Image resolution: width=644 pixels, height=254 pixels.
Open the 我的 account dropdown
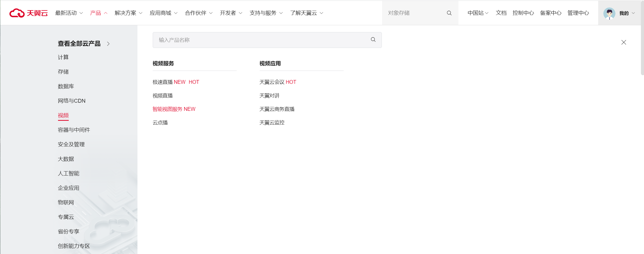click(x=627, y=13)
